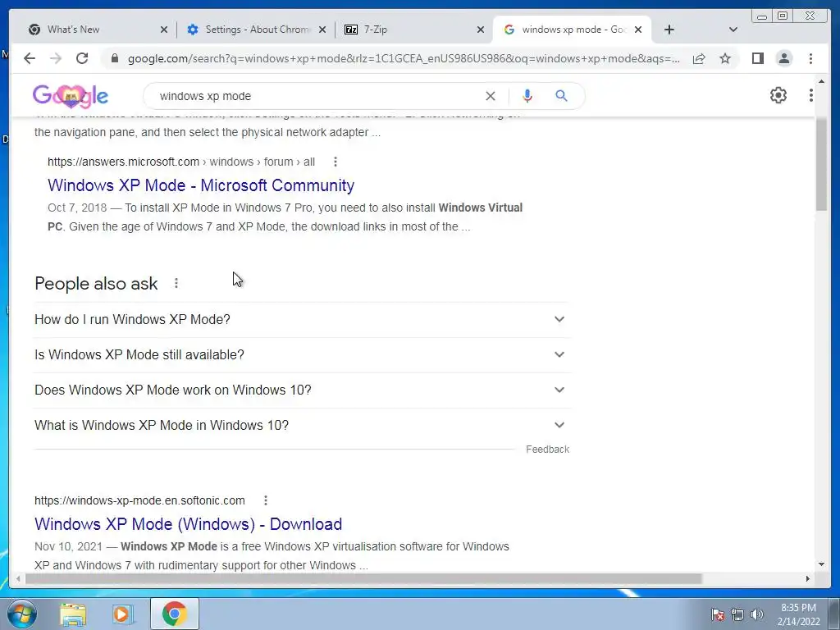The height and width of the screenshot is (630, 840).
Task: Close the What's New tab
Action: coord(164,30)
